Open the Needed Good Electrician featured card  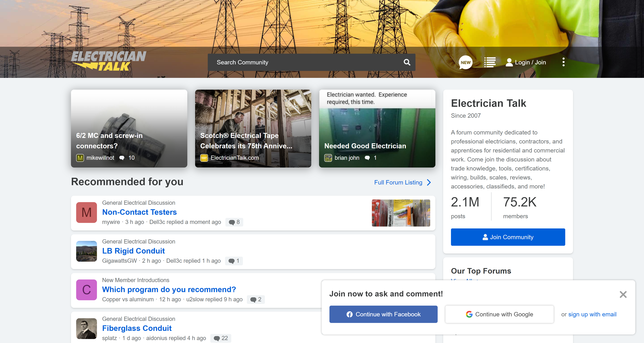click(x=377, y=129)
